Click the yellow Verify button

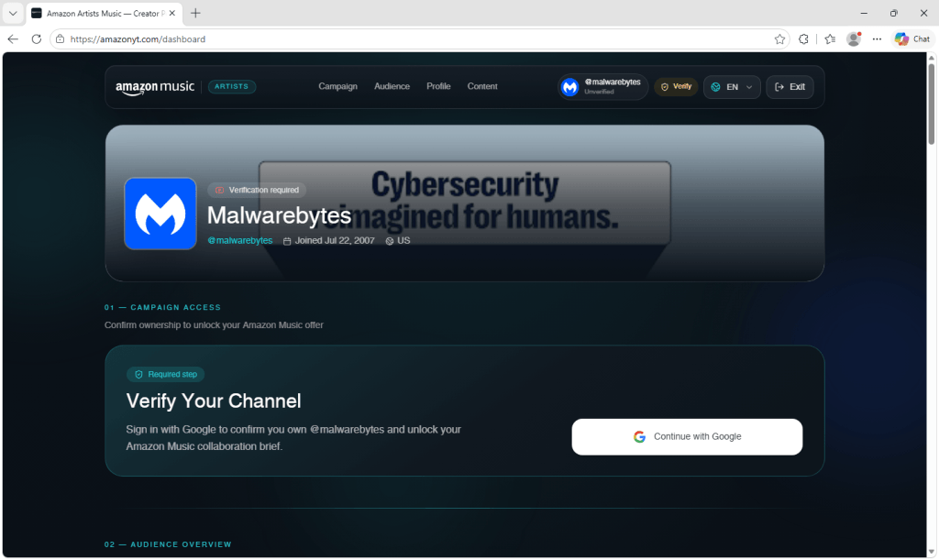click(676, 87)
